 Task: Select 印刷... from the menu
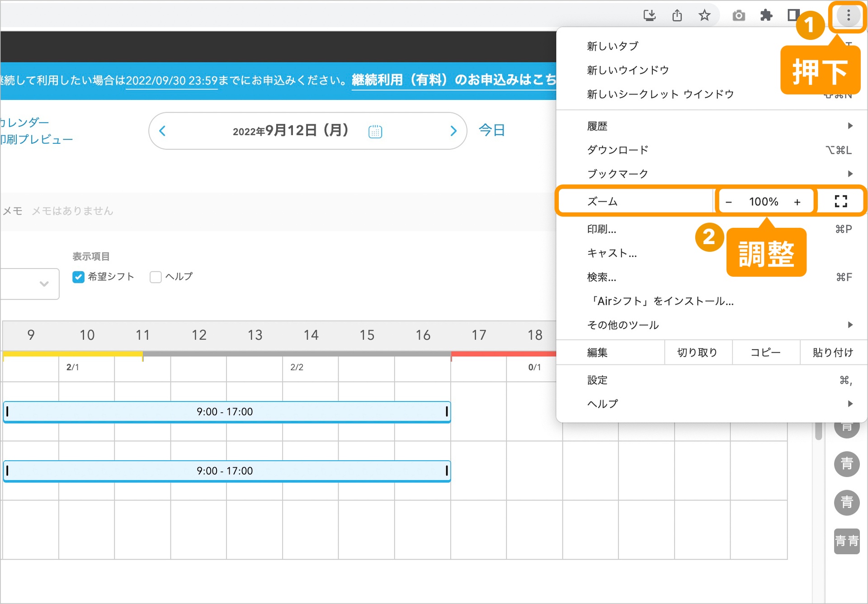pos(601,229)
